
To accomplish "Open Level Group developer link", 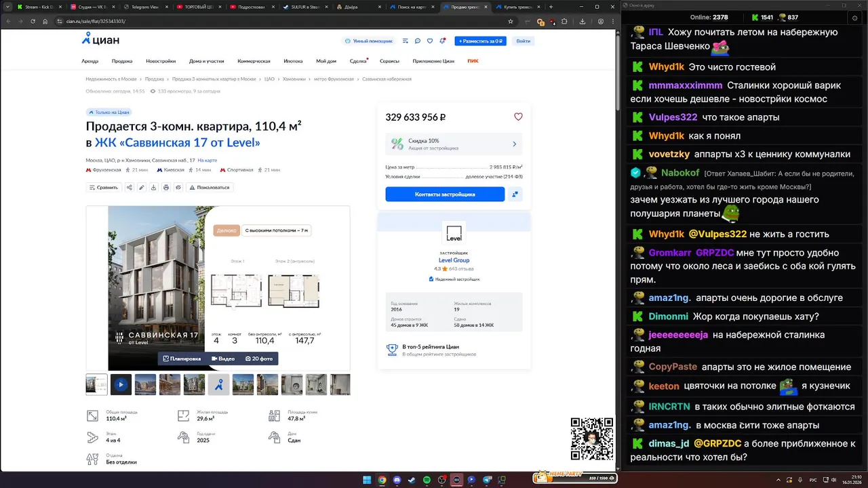I will coord(454,260).
